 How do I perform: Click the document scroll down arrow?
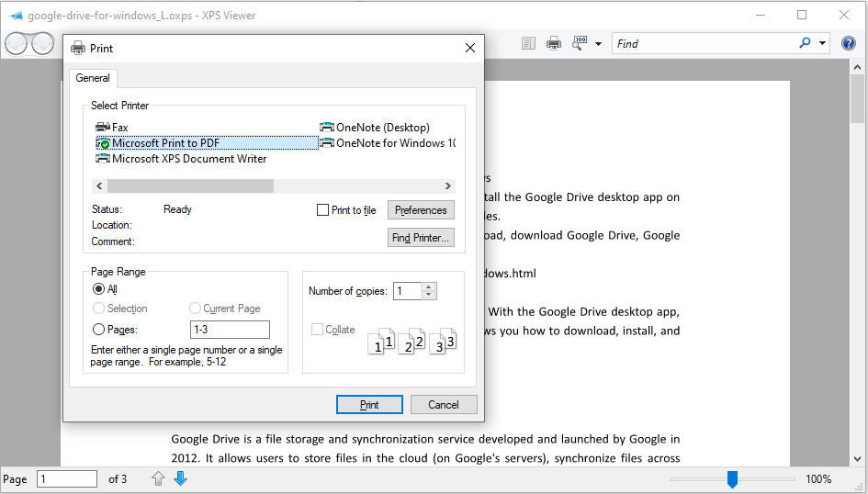point(858,459)
